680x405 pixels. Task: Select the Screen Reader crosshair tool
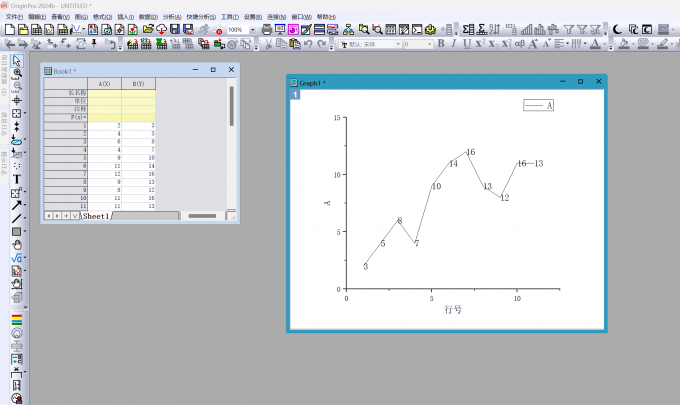coord(16,101)
